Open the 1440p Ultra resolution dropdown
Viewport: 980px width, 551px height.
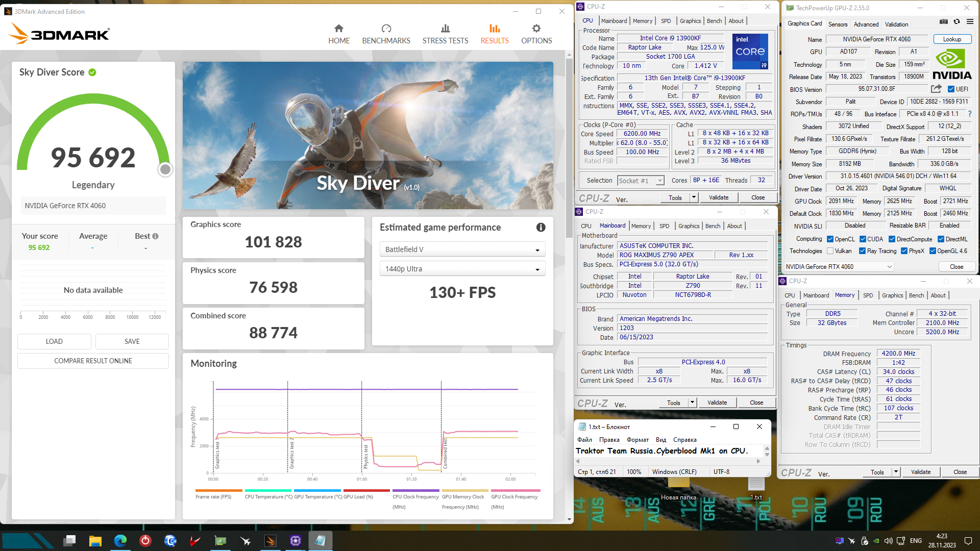click(x=462, y=269)
